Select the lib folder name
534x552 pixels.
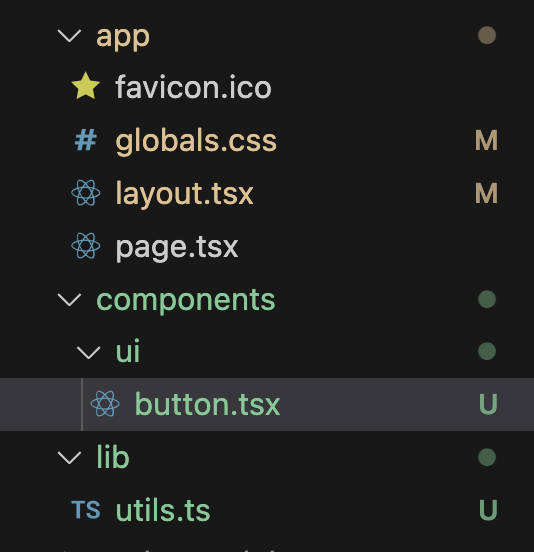tap(113, 457)
